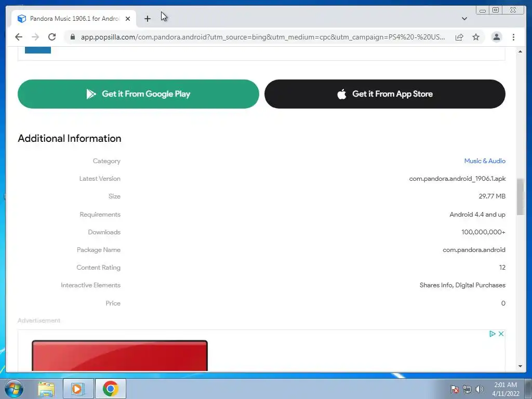
Task: Open Windows Media Player in taskbar
Action: (x=78, y=389)
